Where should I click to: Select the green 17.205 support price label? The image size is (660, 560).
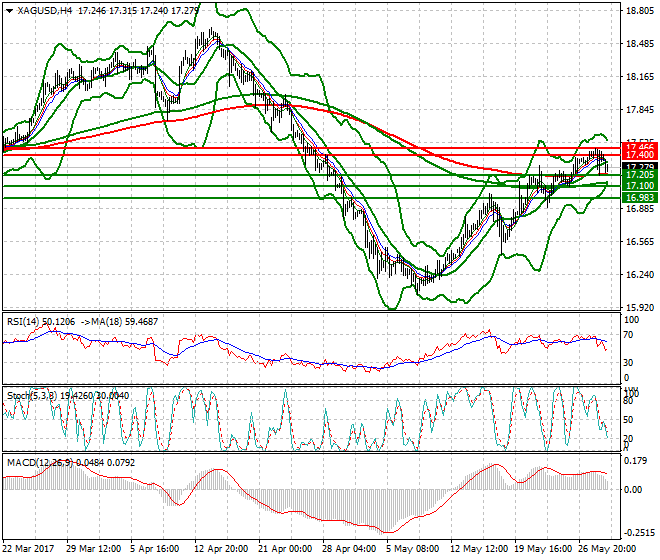coord(639,175)
